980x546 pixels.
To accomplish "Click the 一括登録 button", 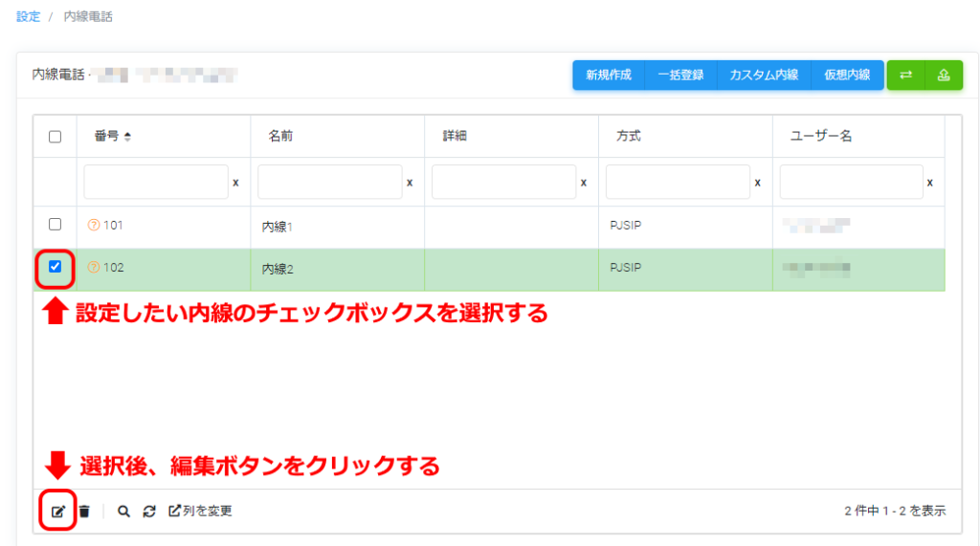I will click(680, 75).
